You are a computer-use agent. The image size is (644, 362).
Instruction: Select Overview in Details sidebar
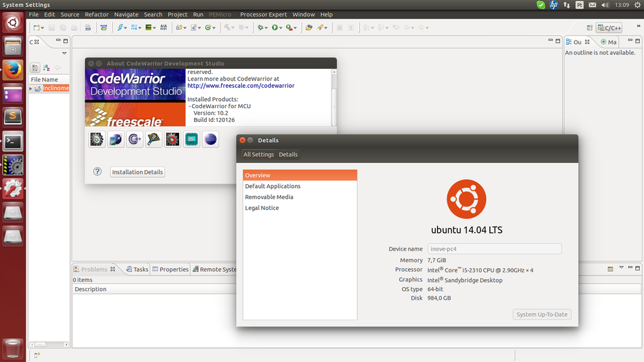tap(300, 175)
